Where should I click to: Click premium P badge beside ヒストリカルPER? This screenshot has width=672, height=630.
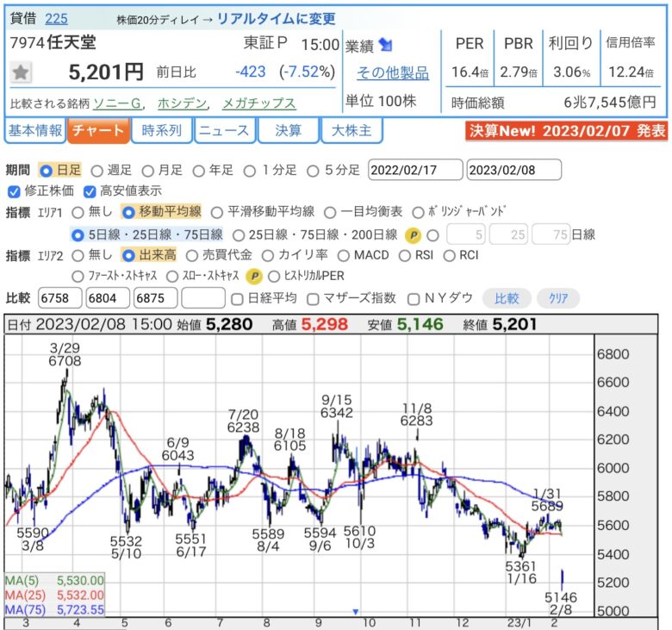coord(254,276)
